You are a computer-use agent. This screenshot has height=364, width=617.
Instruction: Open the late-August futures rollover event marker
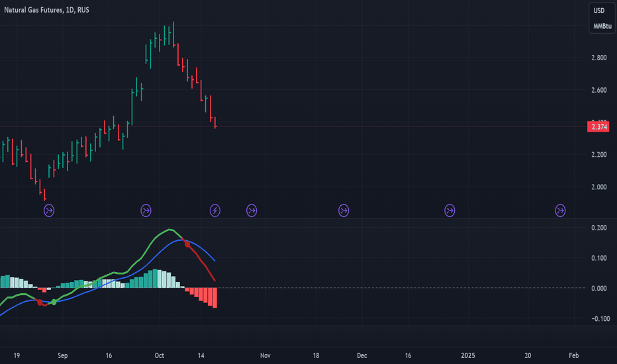(x=49, y=210)
